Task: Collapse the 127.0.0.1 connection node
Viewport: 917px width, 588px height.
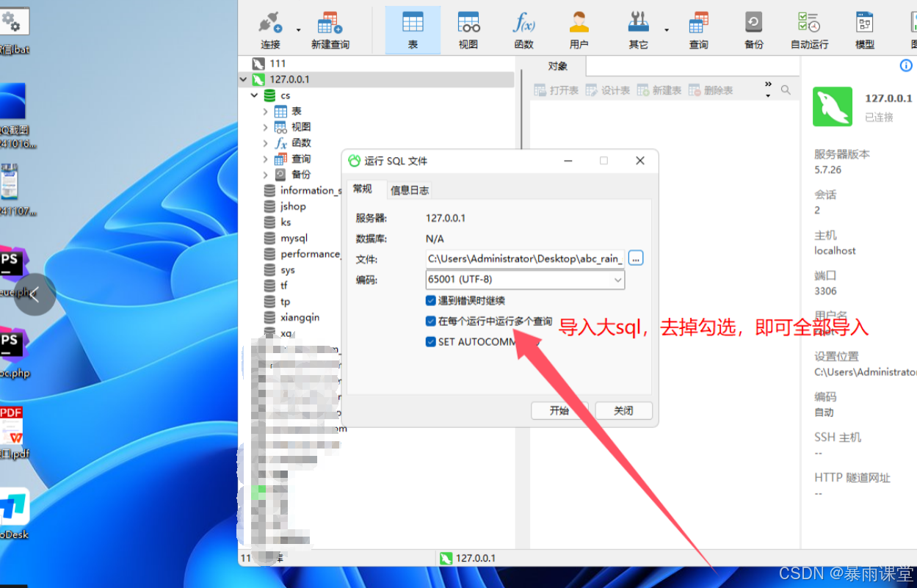Action: tap(244, 79)
